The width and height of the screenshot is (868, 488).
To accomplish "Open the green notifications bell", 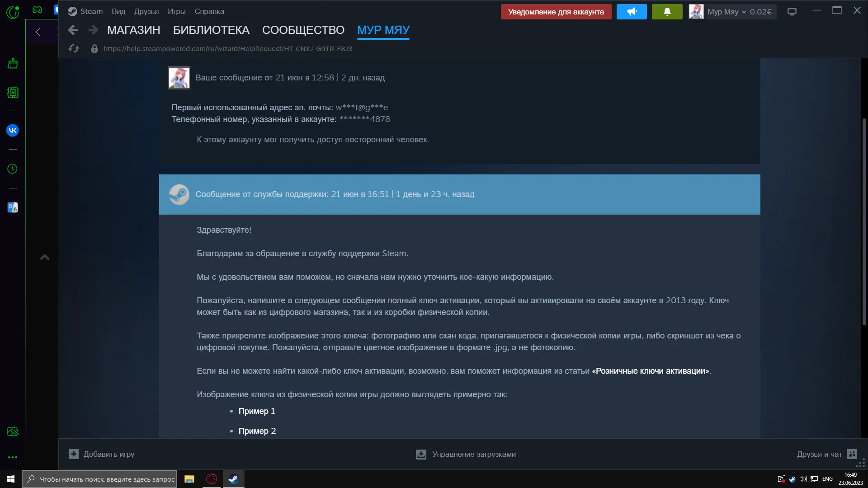I will [x=667, y=12].
